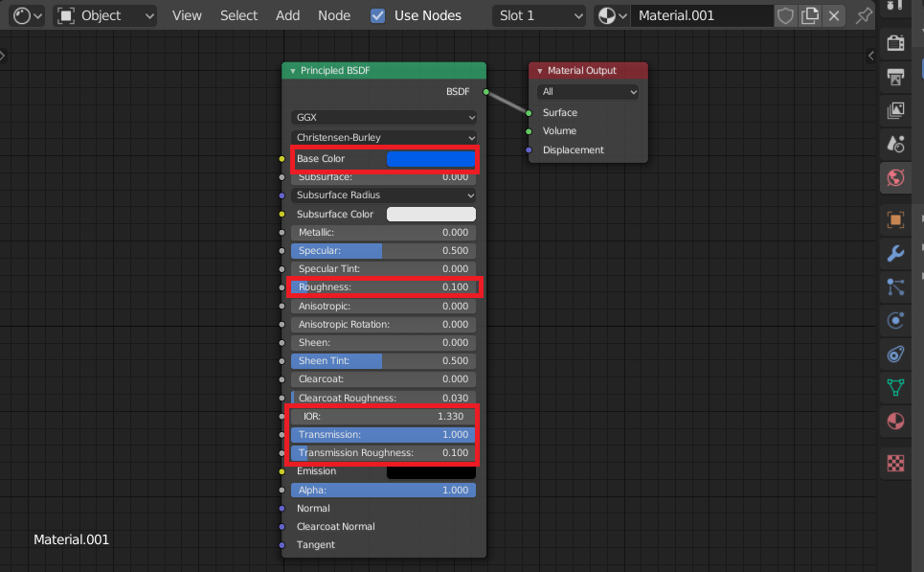Collapse the Principled BSDF node
The width and height of the screenshot is (924, 572).
click(293, 71)
